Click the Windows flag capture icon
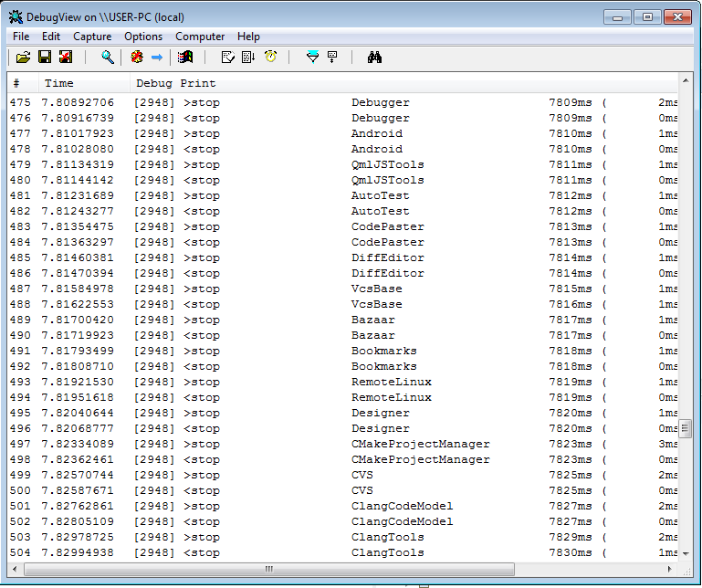The image size is (702, 588). point(186,58)
